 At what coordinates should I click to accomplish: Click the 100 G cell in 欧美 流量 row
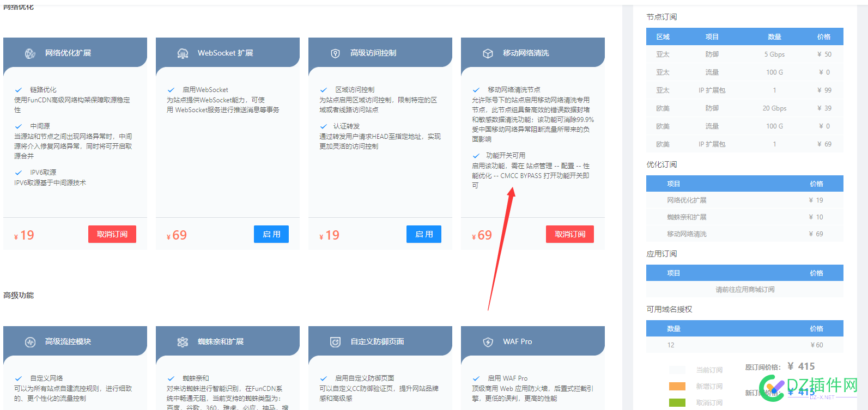[x=774, y=126]
